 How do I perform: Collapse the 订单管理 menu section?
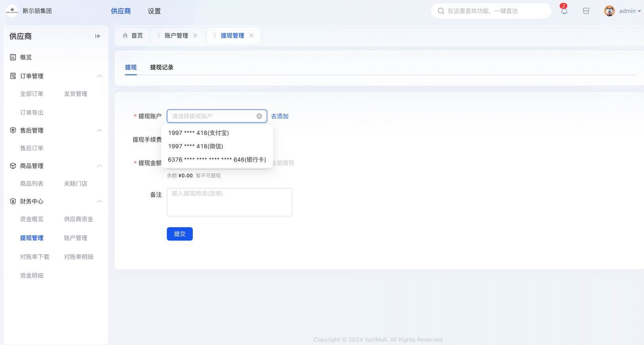pos(99,76)
